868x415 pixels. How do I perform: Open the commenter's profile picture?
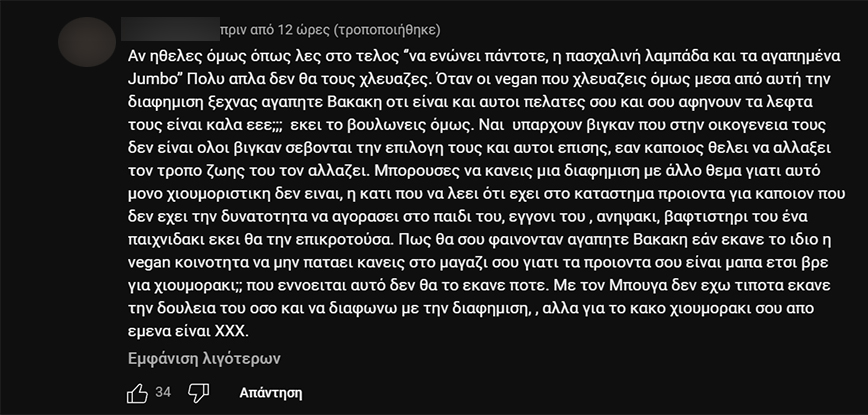[x=94, y=43]
